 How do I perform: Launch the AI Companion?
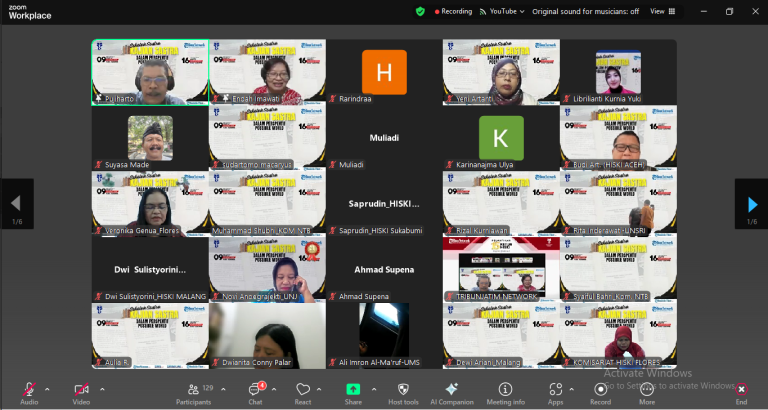pyautogui.click(x=451, y=389)
